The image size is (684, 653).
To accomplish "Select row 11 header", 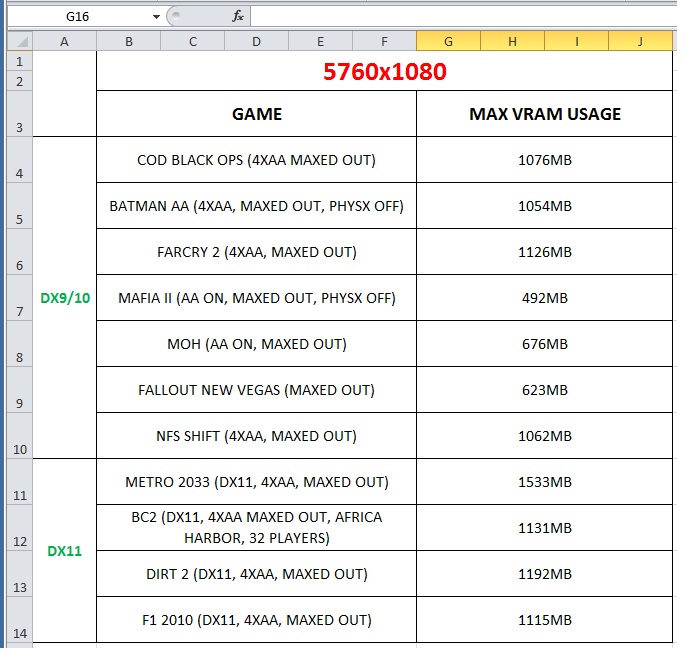I will point(20,482).
